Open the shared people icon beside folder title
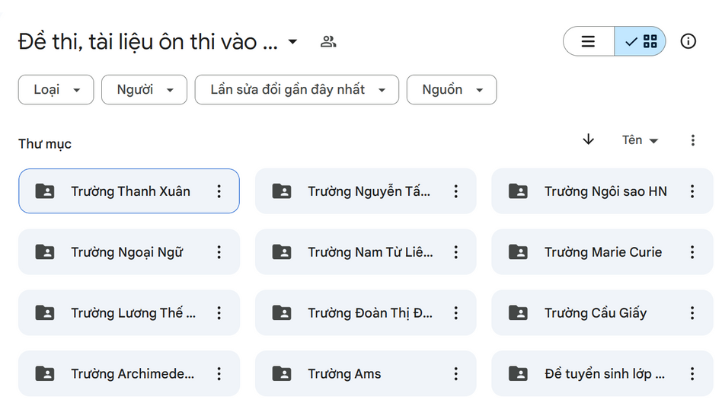The image size is (722, 408). [x=328, y=42]
